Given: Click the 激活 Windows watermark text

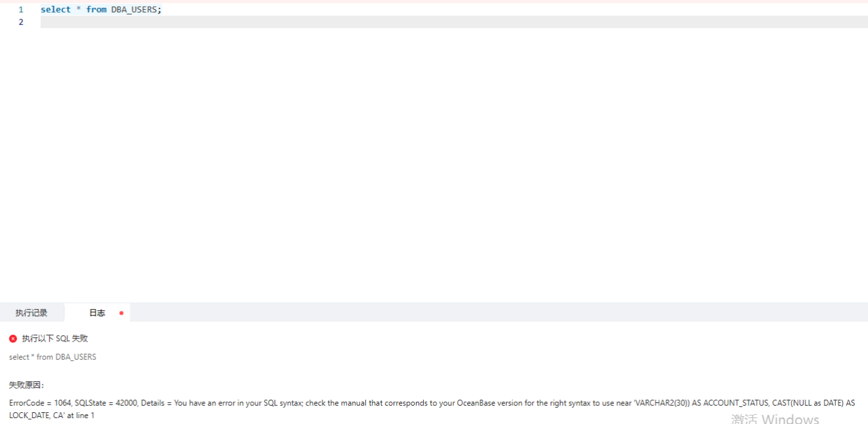Looking at the screenshot, I should pyautogui.click(x=775, y=419).
